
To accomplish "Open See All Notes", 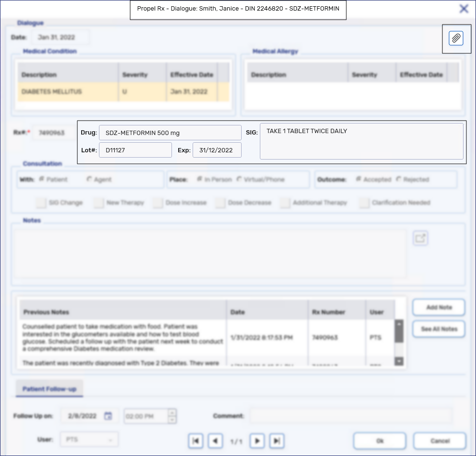I will tap(438, 329).
